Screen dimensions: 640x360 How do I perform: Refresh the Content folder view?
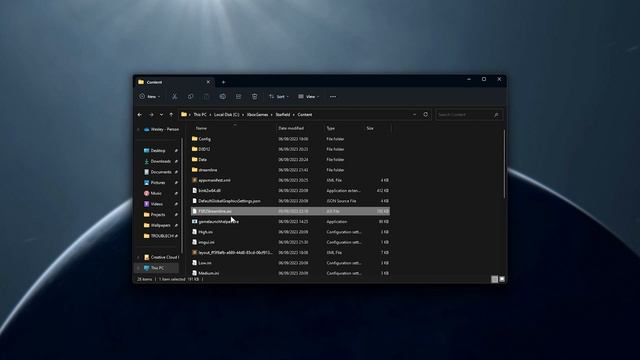426,115
